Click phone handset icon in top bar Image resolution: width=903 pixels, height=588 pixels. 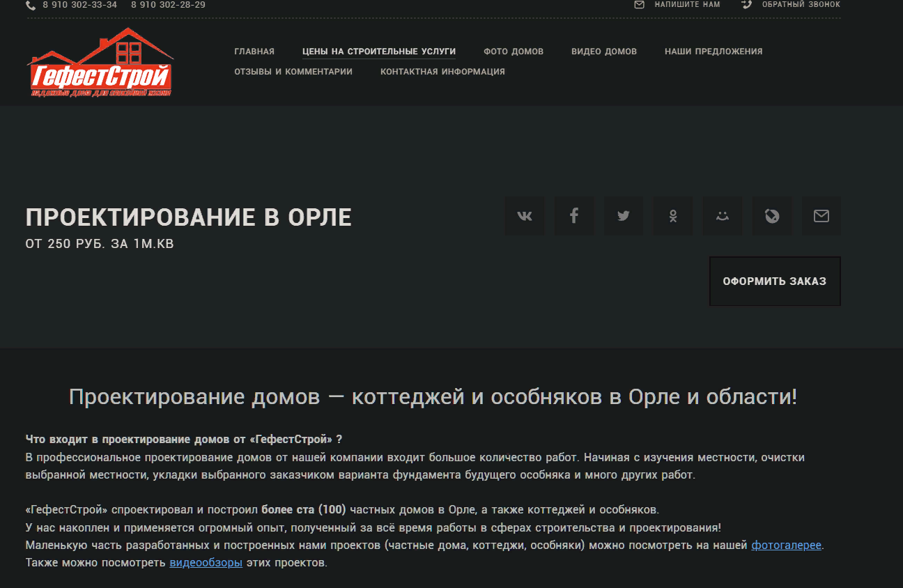pyautogui.click(x=31, y=5)
